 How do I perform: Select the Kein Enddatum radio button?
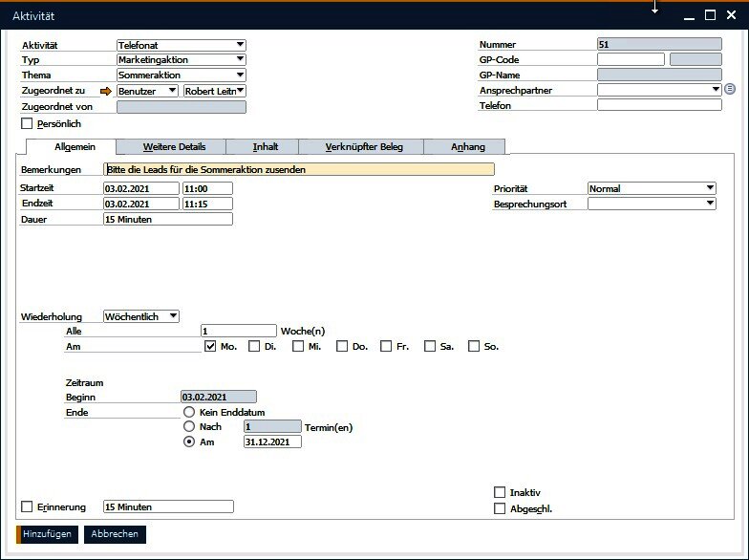point(189,412)
